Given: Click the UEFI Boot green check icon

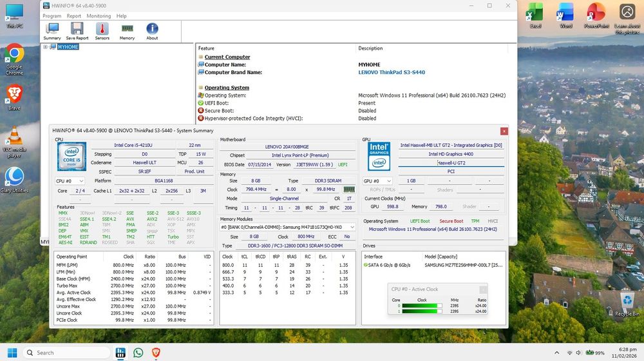Looking at the screenshot, I should (201, 103).
